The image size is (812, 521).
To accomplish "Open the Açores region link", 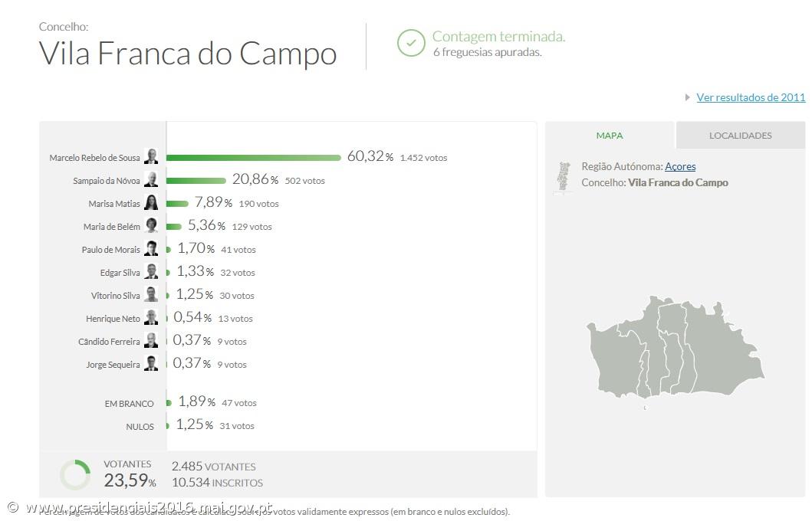I will click(681, 166).
